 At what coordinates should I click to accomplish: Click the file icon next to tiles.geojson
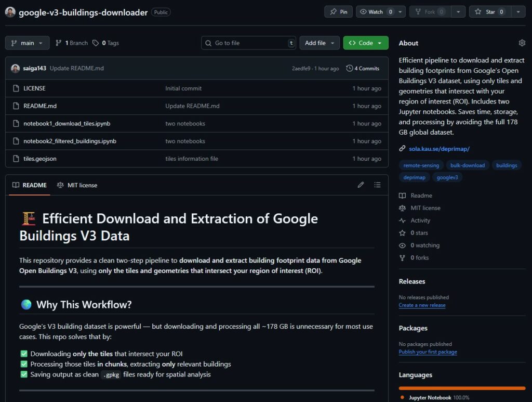click(16, 159)
